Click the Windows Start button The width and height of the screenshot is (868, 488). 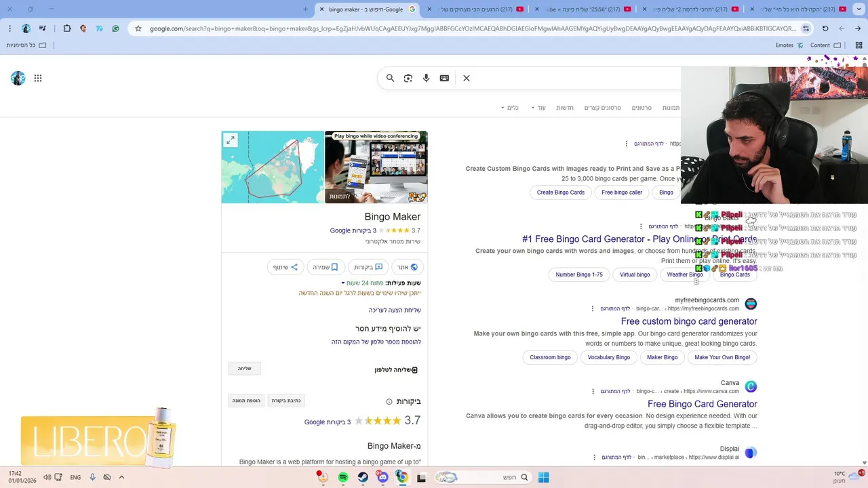pyautogui.click(x=544, y=477)
